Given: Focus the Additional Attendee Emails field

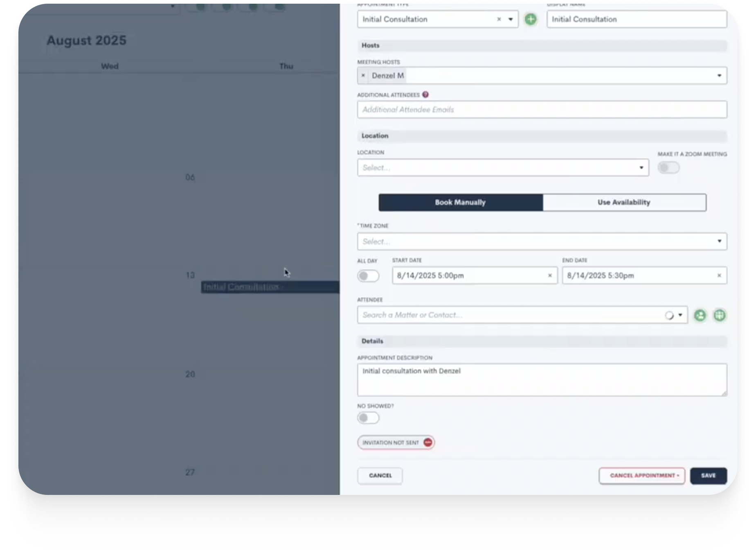Looking at the screenshot, I should coord(542,110).
